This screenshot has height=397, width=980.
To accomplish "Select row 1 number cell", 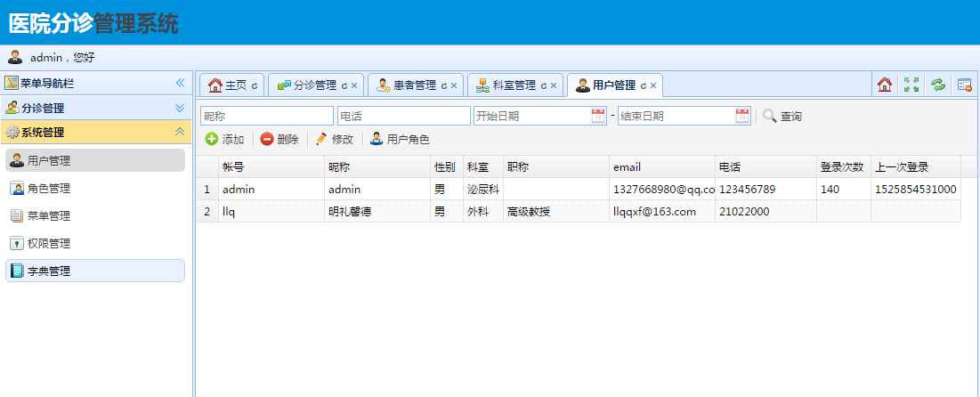I will 207,189.
